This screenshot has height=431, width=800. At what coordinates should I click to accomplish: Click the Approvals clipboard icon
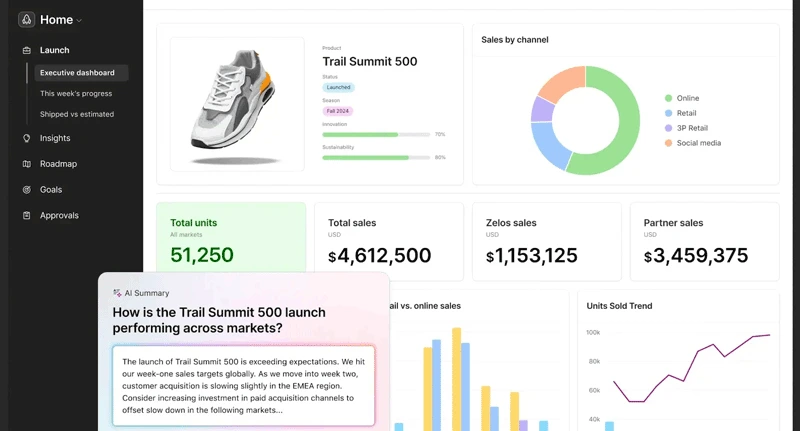[x=27, y=215]
